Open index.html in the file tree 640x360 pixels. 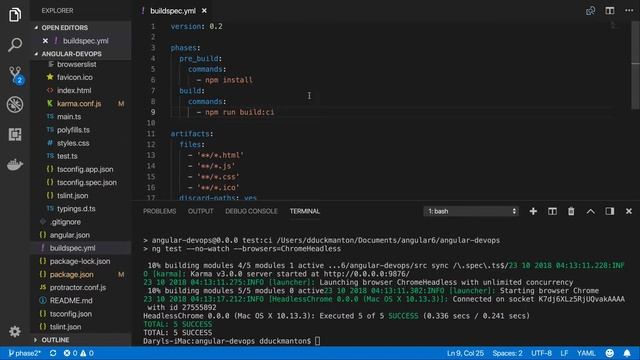(x=74, y=91)
